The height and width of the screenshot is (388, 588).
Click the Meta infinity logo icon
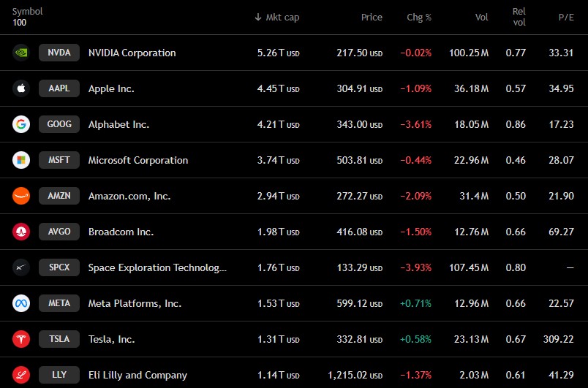tap(21, 303)
